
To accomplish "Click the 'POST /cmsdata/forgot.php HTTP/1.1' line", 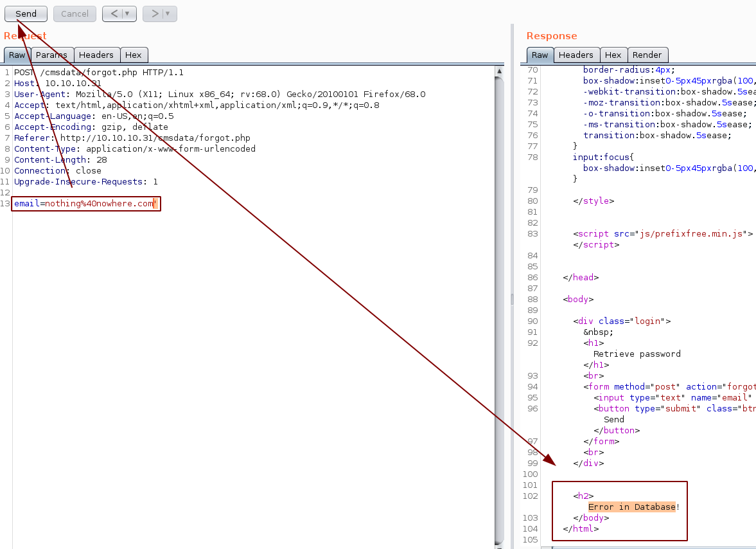I will pyautogui.click(x=99, y=73).
